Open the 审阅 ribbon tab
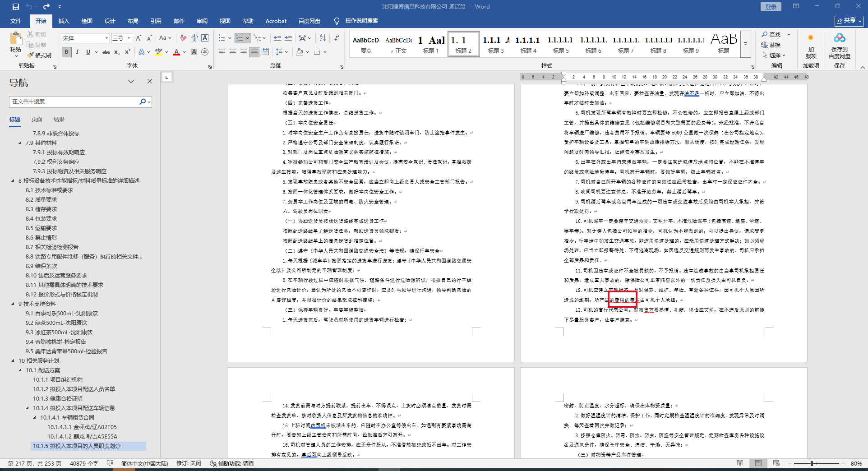The width and height of the screenshot is (868, 471). pyautogui.click(x=202, y=21)
